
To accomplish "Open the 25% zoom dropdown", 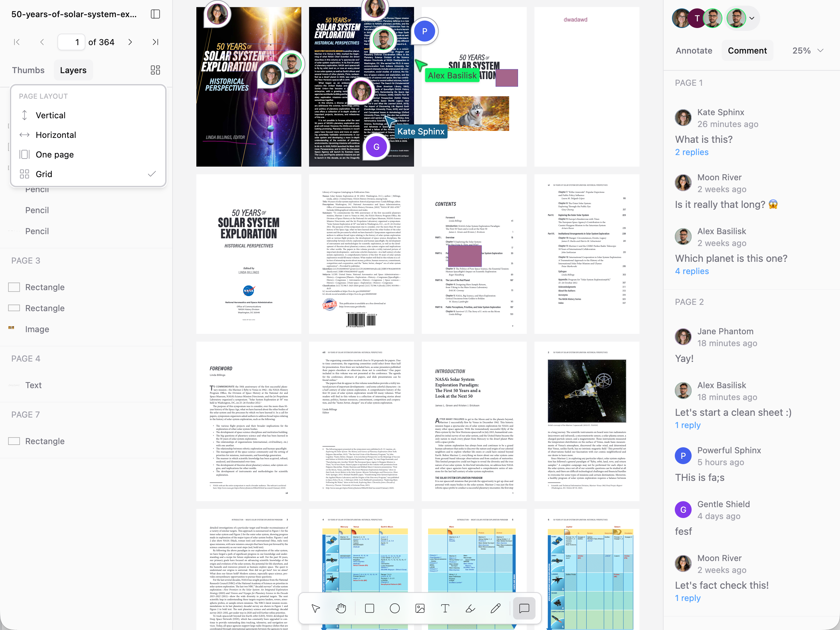I will pos(808,50).
